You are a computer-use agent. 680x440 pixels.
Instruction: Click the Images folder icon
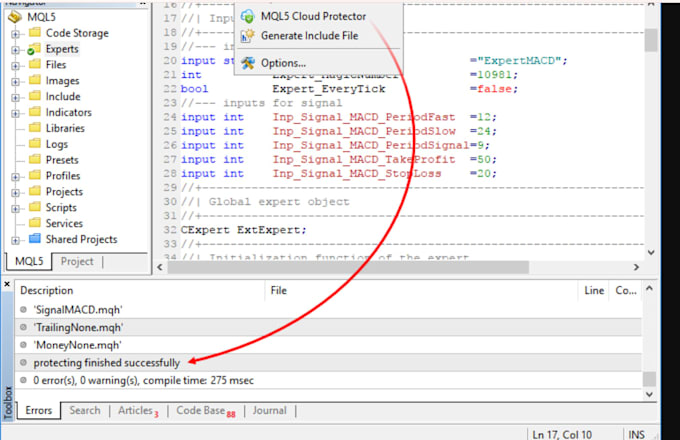coord(35,80)
